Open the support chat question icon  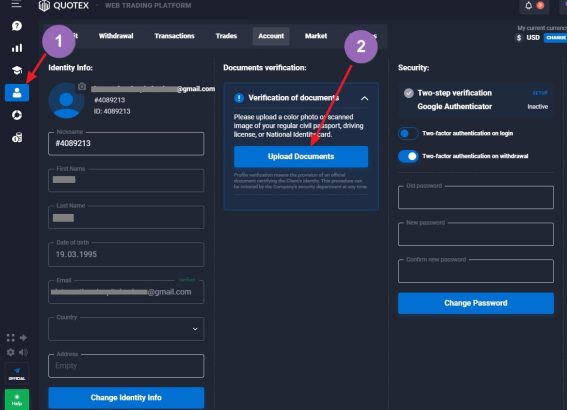click(x=17, y=26)
